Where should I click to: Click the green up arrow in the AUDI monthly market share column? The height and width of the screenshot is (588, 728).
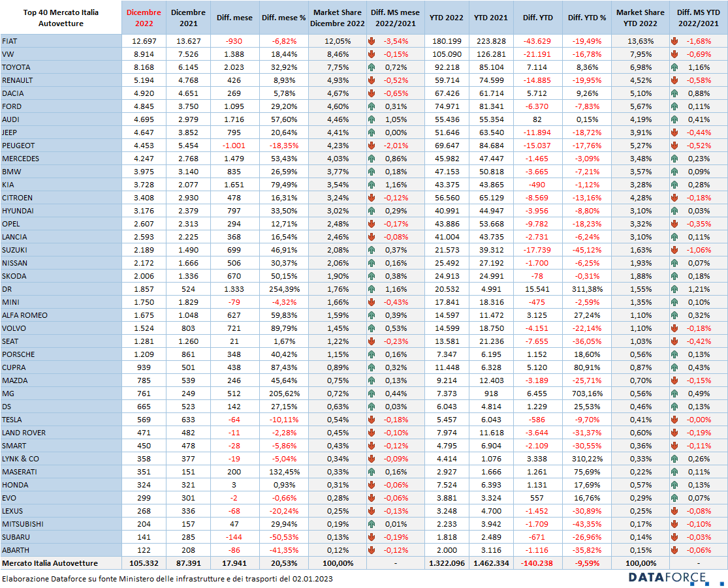pyautogui.click(x=372, y=119)
